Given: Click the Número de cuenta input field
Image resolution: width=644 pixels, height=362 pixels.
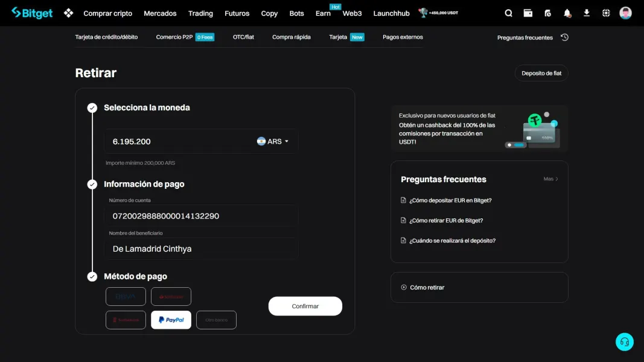Looking at the screenshot, I should [x=201, y=216].
